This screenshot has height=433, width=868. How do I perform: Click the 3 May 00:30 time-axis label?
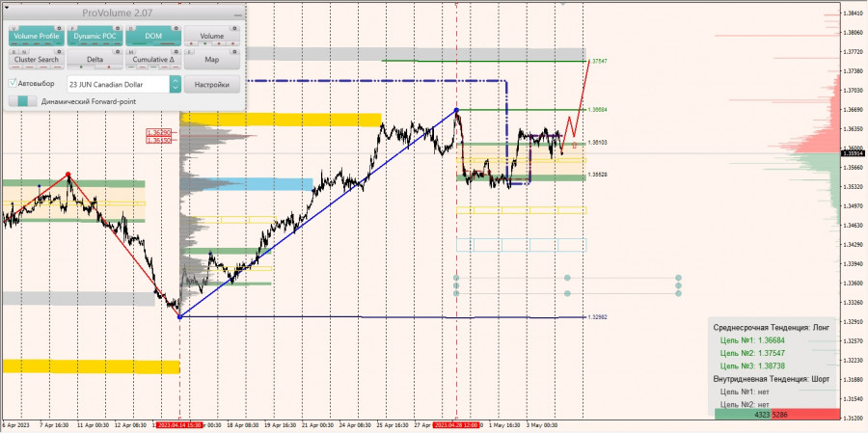[x=541, y=425]
